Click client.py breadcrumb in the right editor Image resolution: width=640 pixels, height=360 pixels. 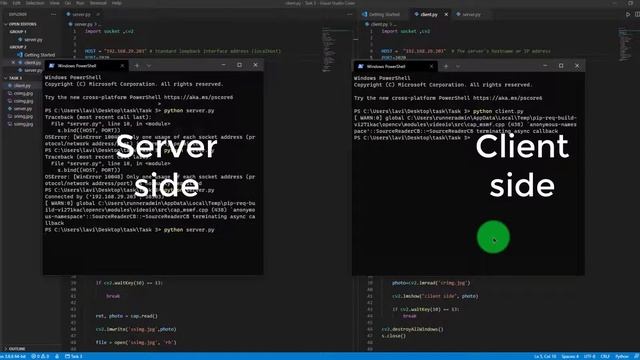[380, 24]
